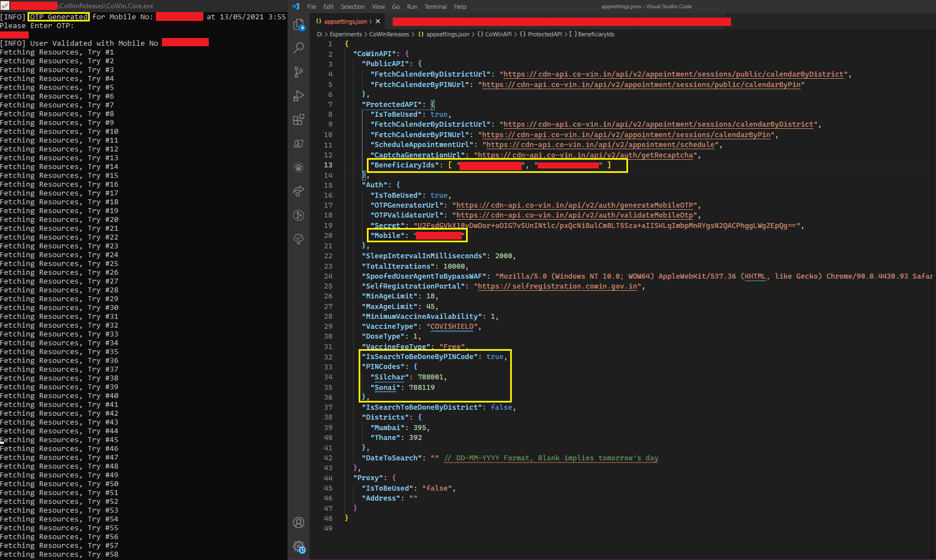Click the "SleepIntervalInMilliseconds" key
The height and width of the screenshot is (560, 936).
tap(424, 256)
